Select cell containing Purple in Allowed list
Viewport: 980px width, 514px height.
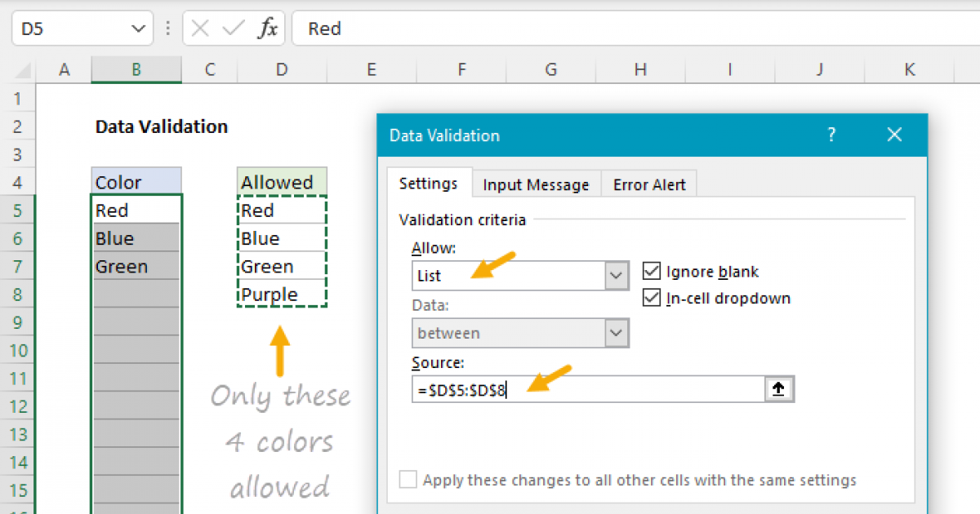click(x=282, y=294)
